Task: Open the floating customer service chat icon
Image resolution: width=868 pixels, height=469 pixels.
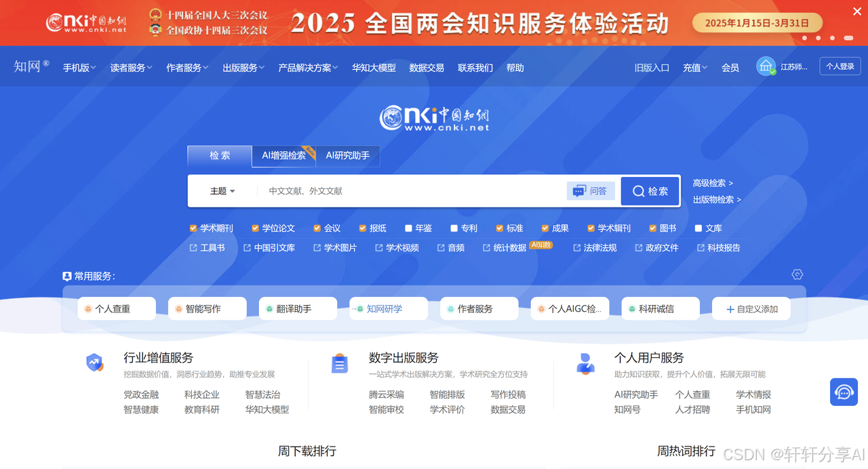Action: [844, 392]
